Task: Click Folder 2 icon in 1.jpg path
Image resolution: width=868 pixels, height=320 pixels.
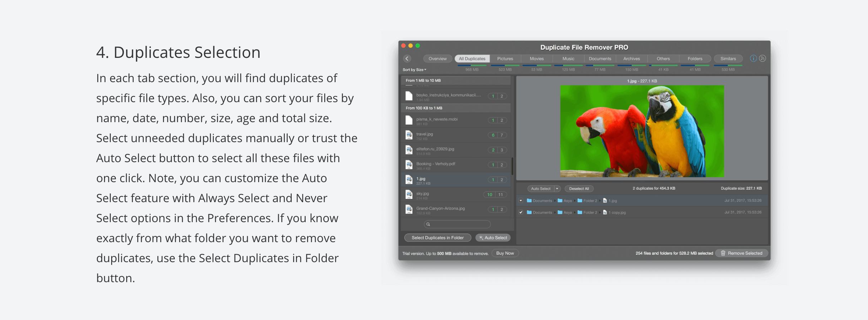Action: (580, 201)
